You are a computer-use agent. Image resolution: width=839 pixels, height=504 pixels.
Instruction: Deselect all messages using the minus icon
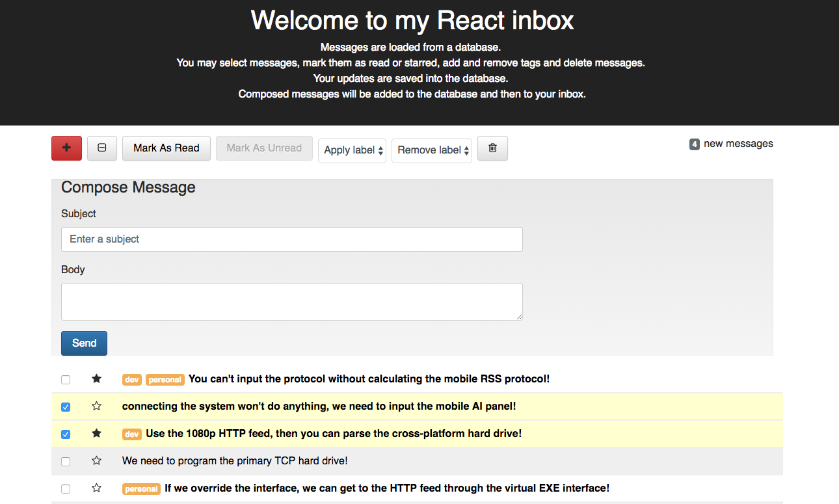coord(101,148)
